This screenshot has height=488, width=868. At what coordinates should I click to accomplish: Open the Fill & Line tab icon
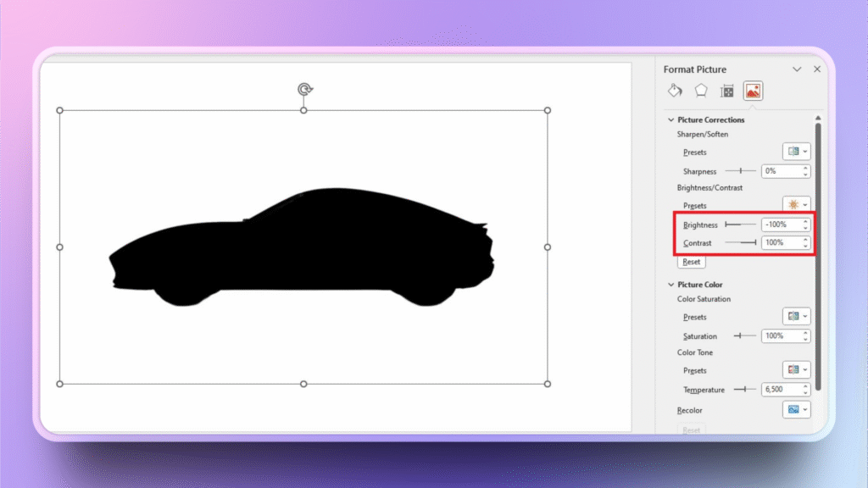pos(676,91)
